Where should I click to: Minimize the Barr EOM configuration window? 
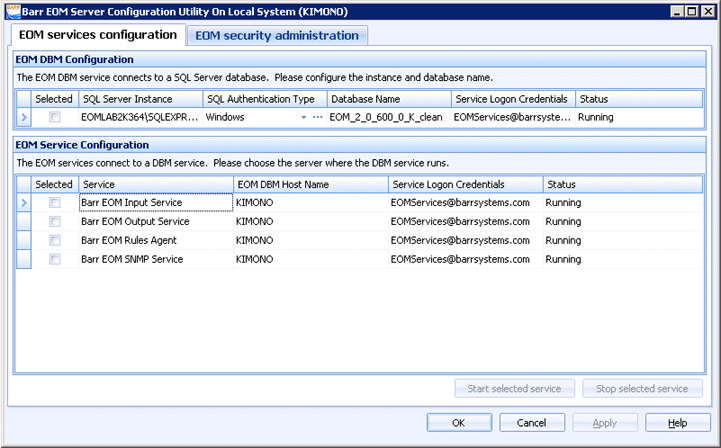tap(677, 11)
